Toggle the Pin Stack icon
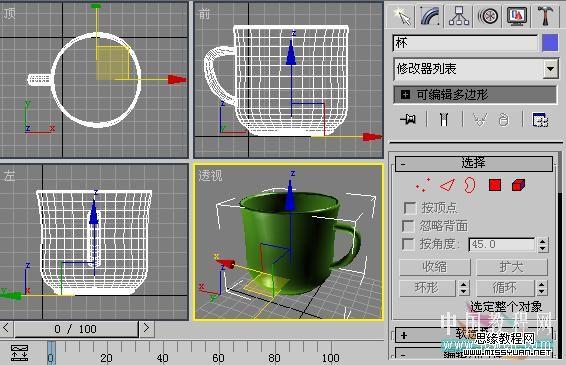This screenshot has height=365, width=566. coord(408,119)
